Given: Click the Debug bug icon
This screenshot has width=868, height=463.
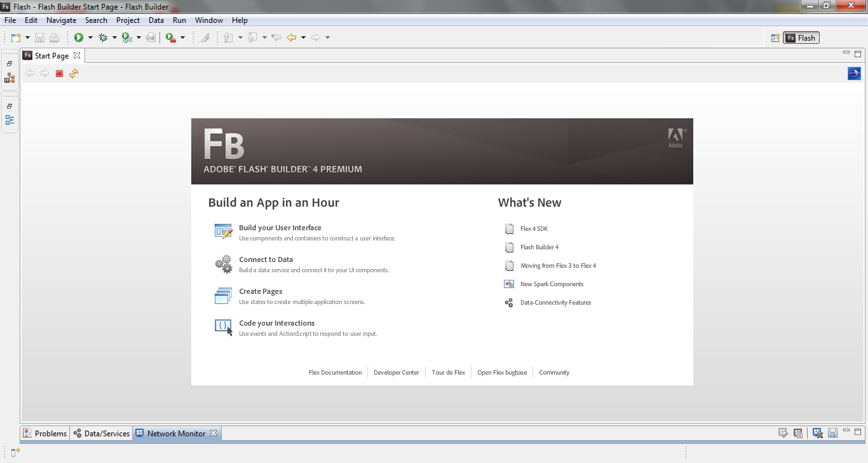Looking at the screenshot, I should (103, 38).
